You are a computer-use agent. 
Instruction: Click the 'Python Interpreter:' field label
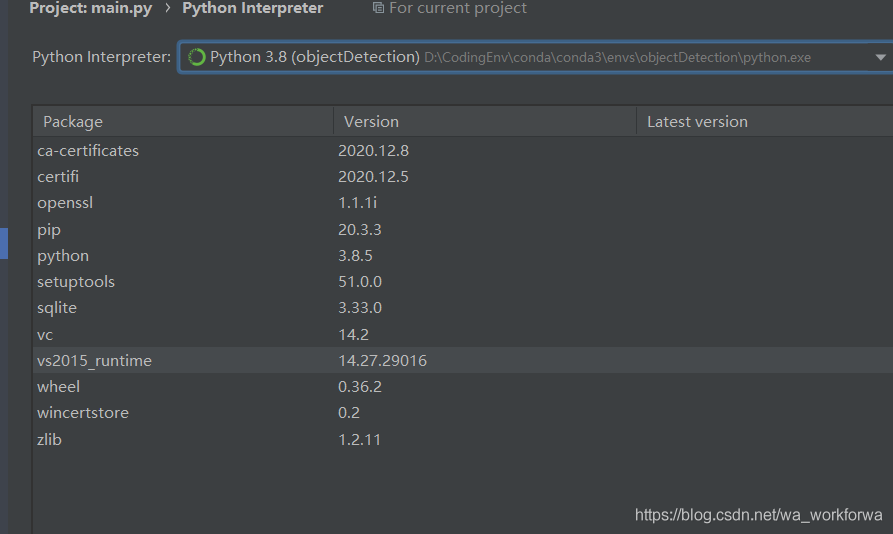[x=101, y=57]
